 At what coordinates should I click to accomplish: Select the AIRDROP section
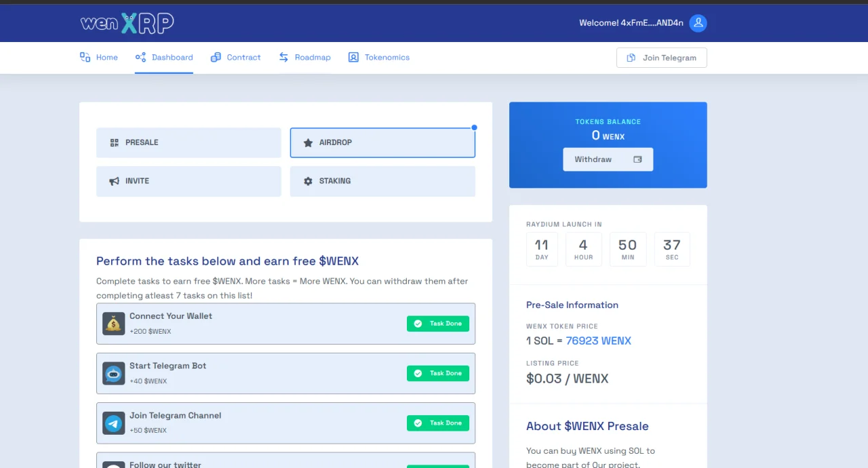point(382,142)
